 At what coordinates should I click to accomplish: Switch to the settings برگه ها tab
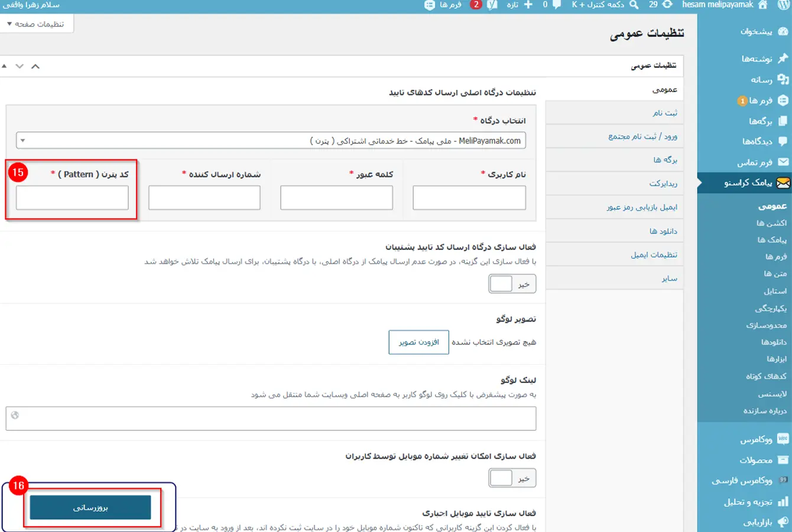pos(615,160)
